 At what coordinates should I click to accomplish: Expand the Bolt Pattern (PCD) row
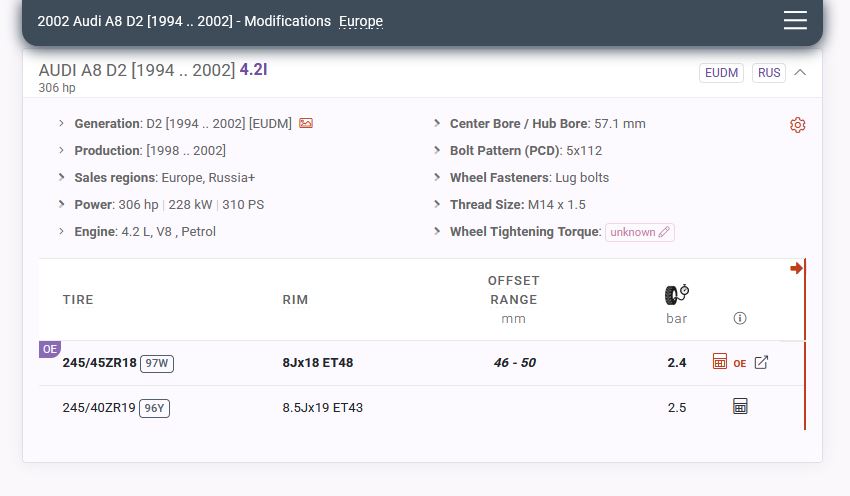pyautogui.click(x=437, y=150)
